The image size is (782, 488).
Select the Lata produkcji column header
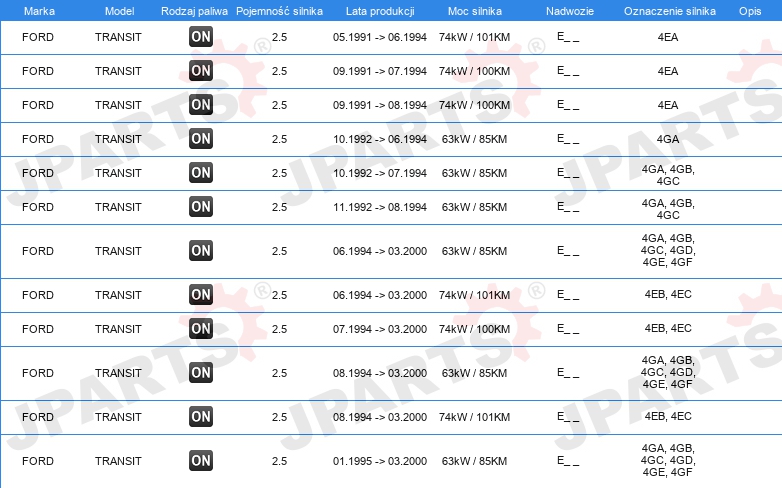click(380, 11)
